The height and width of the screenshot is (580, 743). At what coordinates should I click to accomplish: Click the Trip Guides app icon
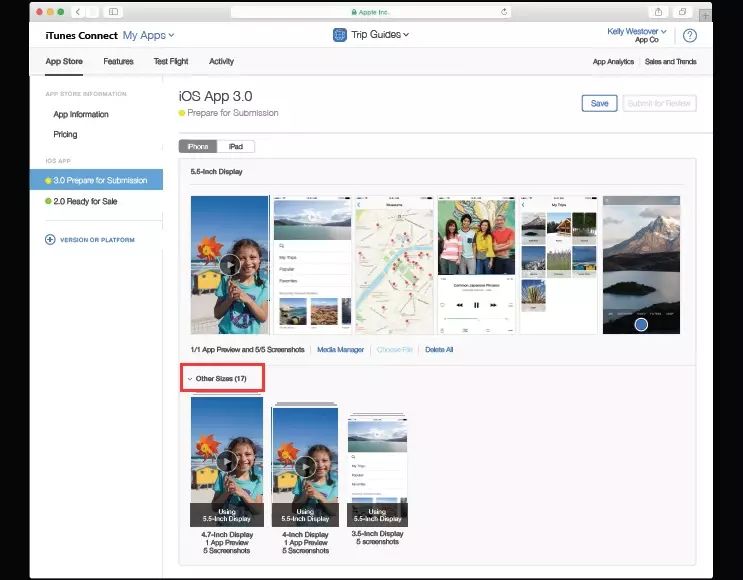339,35
